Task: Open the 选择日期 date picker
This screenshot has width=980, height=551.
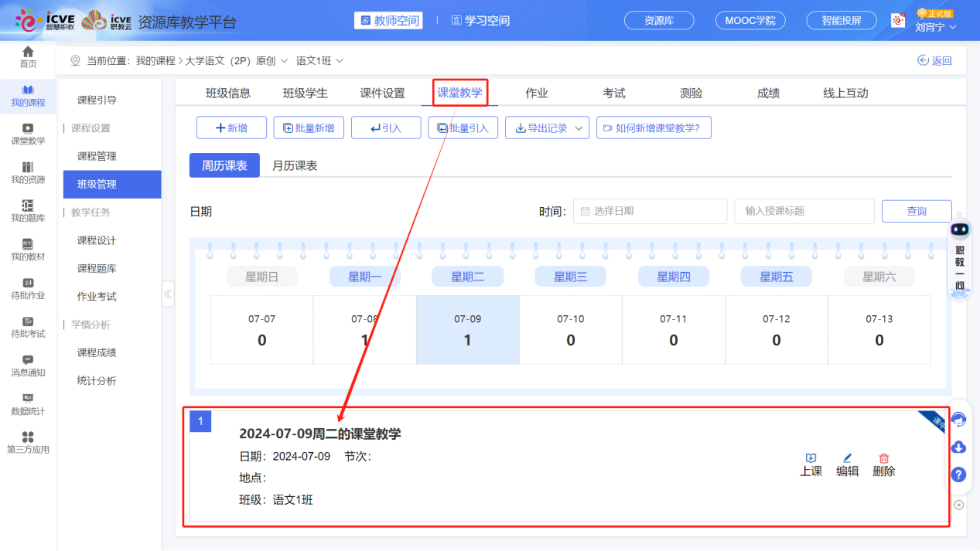Action: point(650,210)
